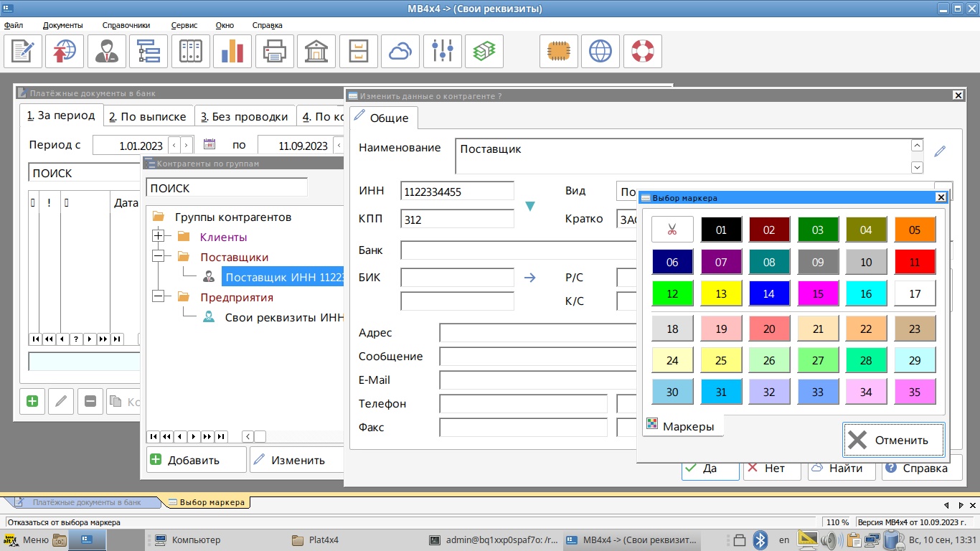Click the sliders settings toolbar icon
The image size is (980, 551).
443,51
